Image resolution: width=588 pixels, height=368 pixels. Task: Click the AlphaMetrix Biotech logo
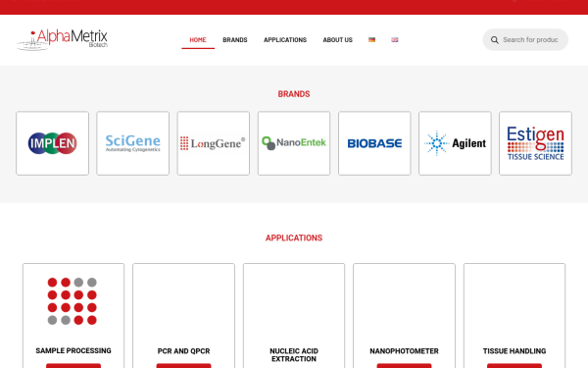(63, 39)
